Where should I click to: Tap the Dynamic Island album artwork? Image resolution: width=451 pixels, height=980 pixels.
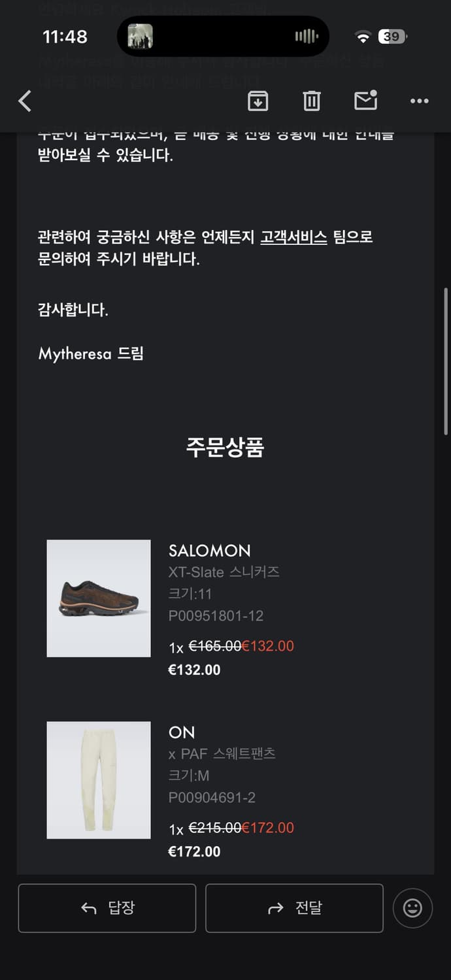140,37
